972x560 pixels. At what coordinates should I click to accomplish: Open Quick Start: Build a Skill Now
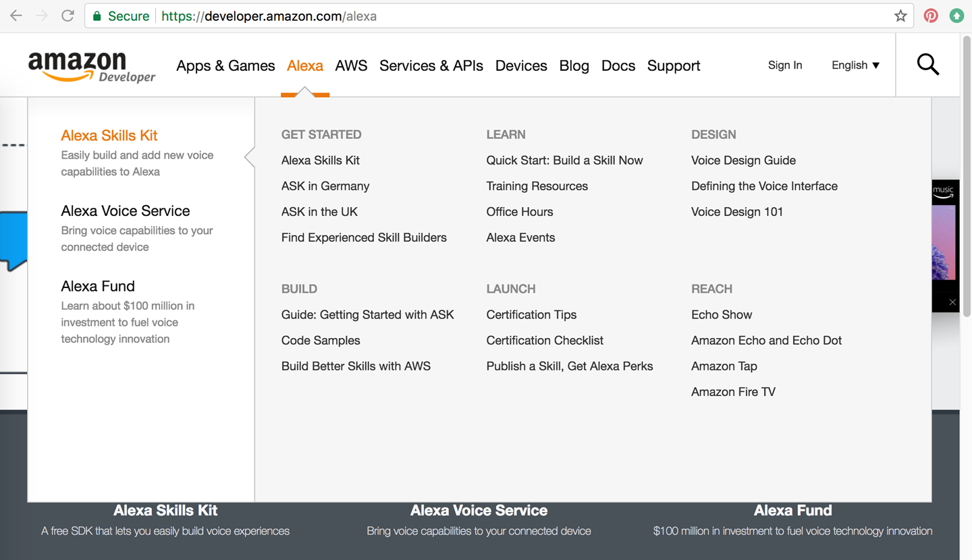(x=564, y=161)
